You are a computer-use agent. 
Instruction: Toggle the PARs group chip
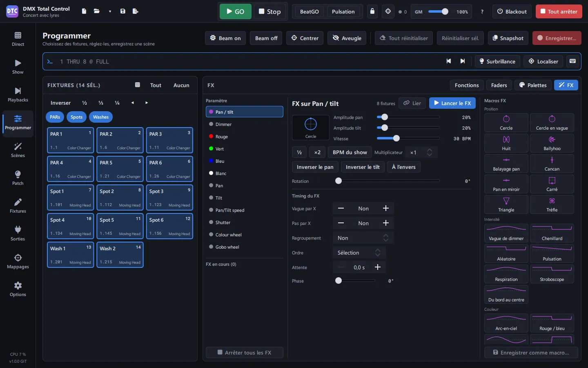tap(55, 117)
